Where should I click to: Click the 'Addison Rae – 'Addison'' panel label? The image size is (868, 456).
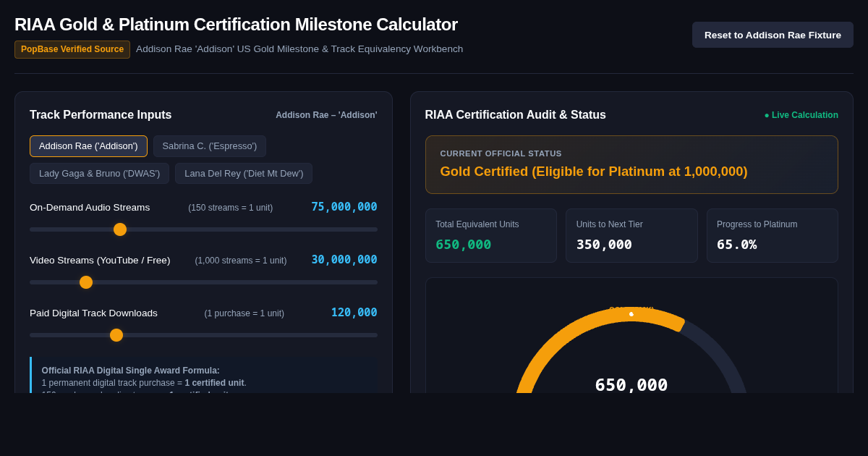click(326, 115)
